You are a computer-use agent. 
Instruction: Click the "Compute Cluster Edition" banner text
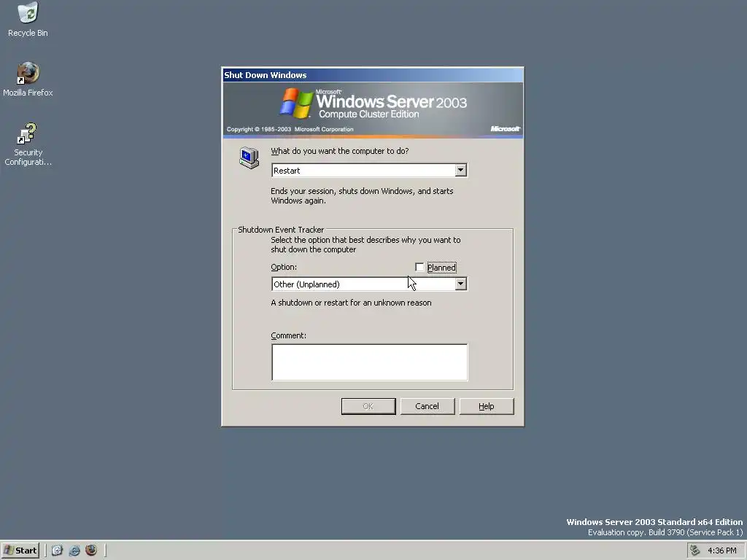(368, 114)
